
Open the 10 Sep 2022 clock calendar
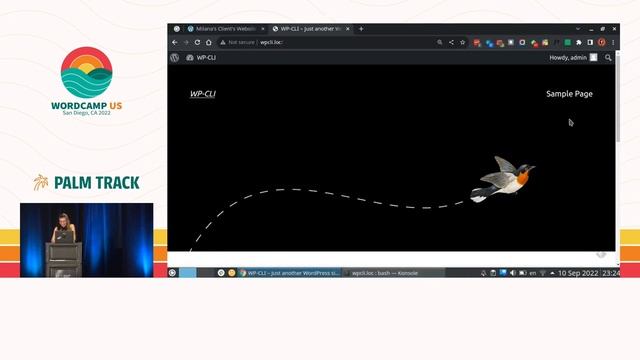pos(589,273)
